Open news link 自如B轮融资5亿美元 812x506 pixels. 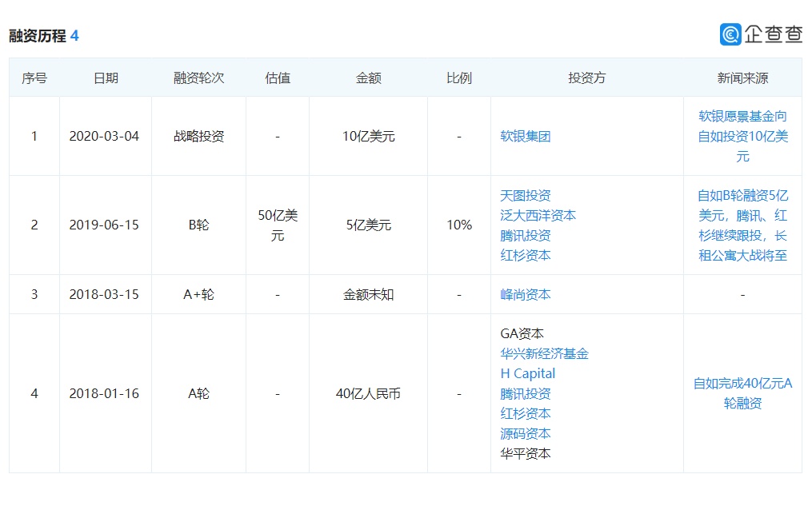(742, 225)
